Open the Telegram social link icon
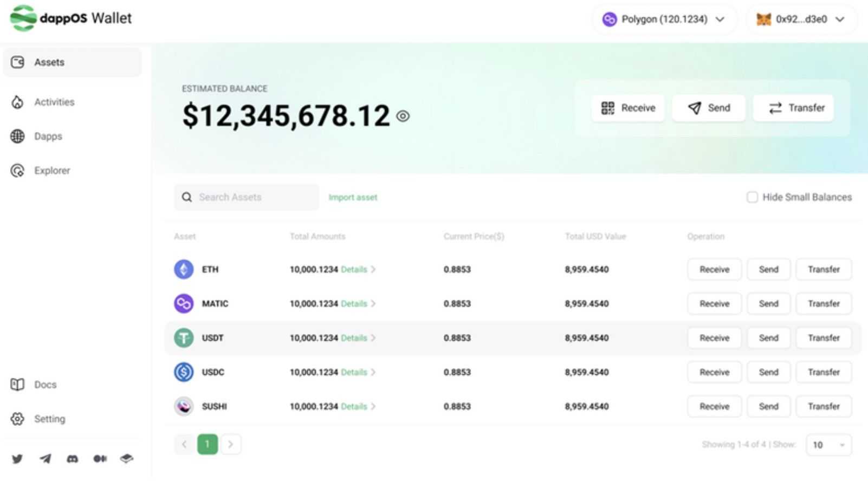Image resolution: width=868 pixels, height=482 pixels. 46,459
